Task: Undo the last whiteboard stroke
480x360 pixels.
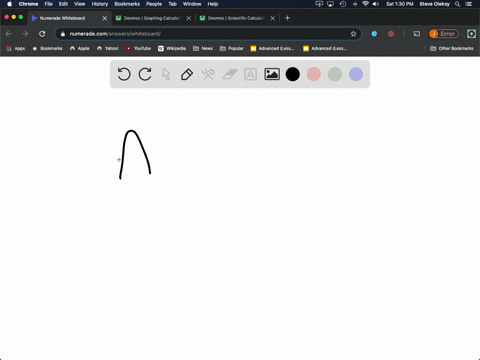Action: coord(124,74)
